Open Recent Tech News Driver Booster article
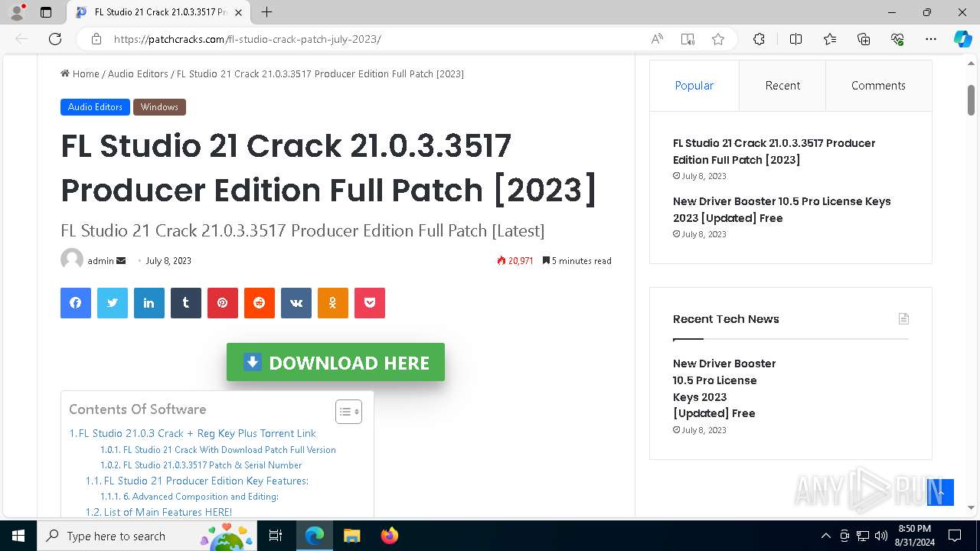This screenshot has width=980, height=551. click(724, 388)
